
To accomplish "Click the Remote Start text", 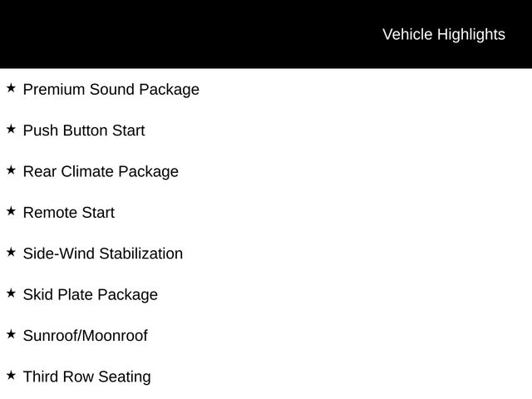I will 69,213.
